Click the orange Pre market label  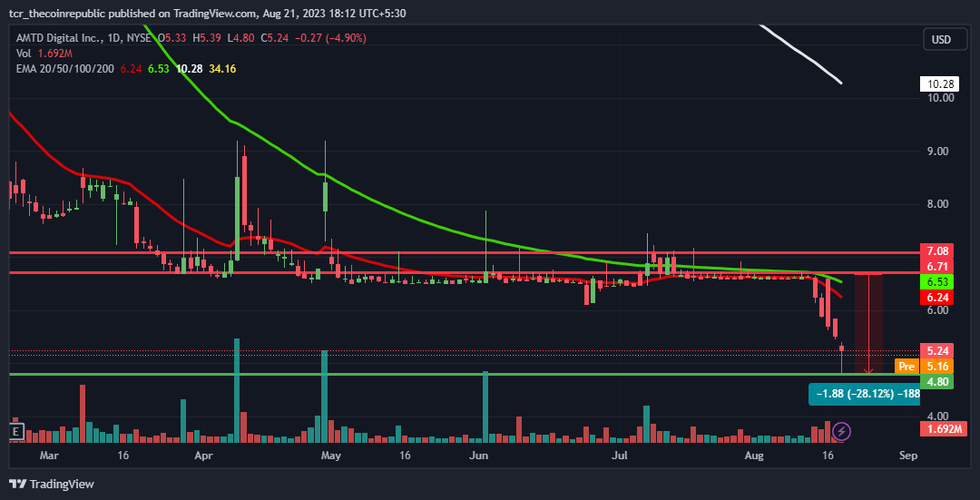coord(906,367)
